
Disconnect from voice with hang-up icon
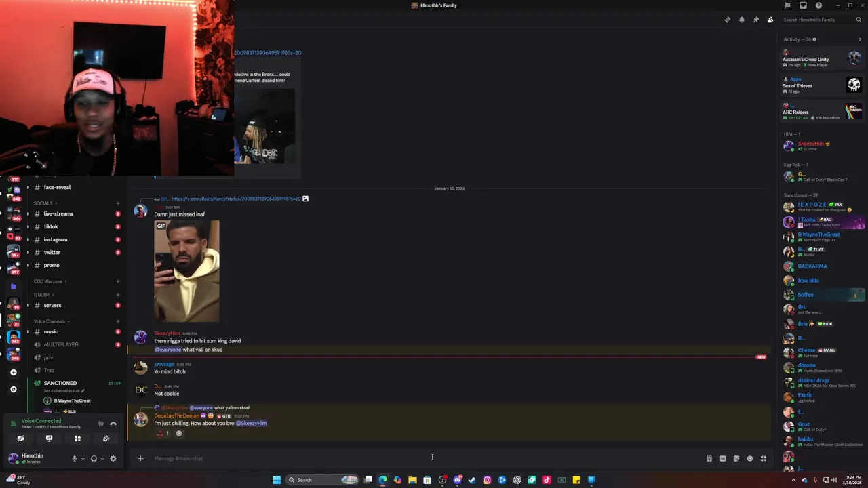pos(113,424)
